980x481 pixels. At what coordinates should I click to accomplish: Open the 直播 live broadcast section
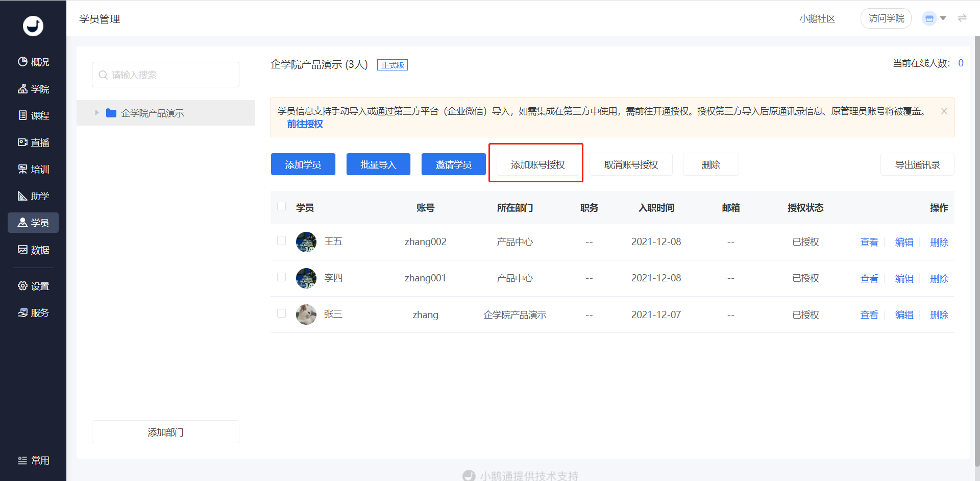click(x=33, y=142)
